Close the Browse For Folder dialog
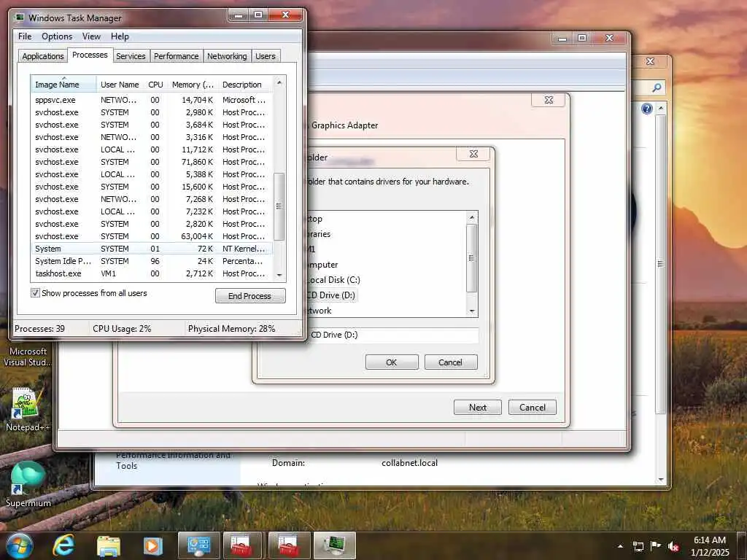 473,154
